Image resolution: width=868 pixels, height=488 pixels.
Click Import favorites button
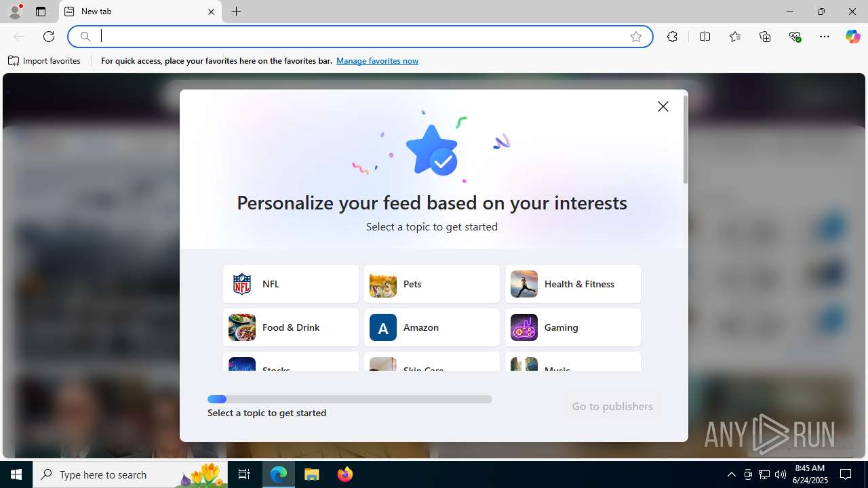click(45, 61)
